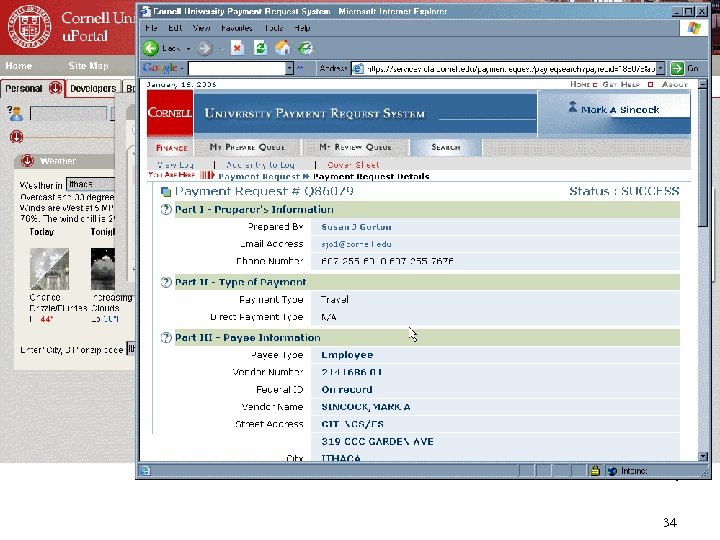Click the circular sync icon next to Home
Image resolution: width=720 pixels, height=540 pixels.
point(305,48)
